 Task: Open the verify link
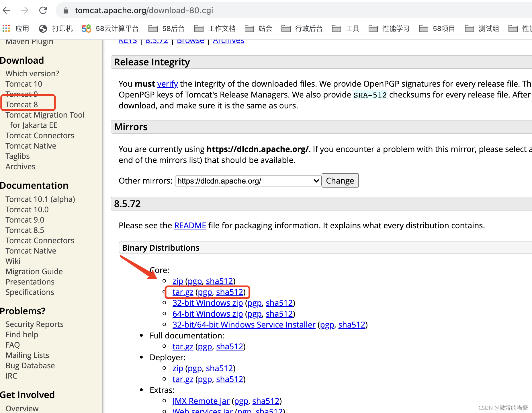click(x=167, y=84)
